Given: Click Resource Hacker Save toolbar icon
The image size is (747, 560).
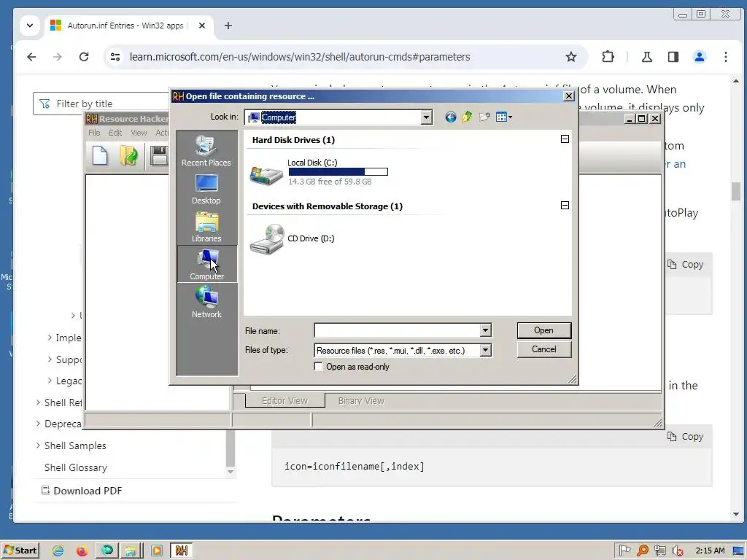Looking at the screenshot, I should pos(158,156).
